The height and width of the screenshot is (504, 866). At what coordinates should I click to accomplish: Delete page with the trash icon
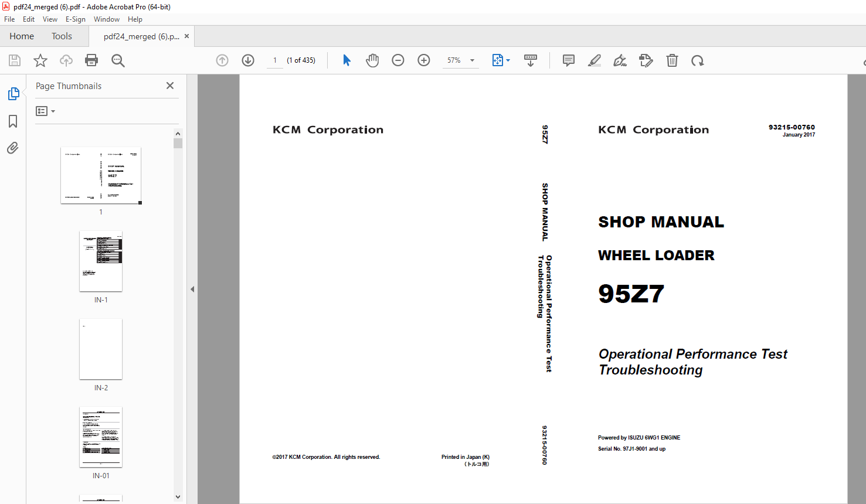[672, 60]
